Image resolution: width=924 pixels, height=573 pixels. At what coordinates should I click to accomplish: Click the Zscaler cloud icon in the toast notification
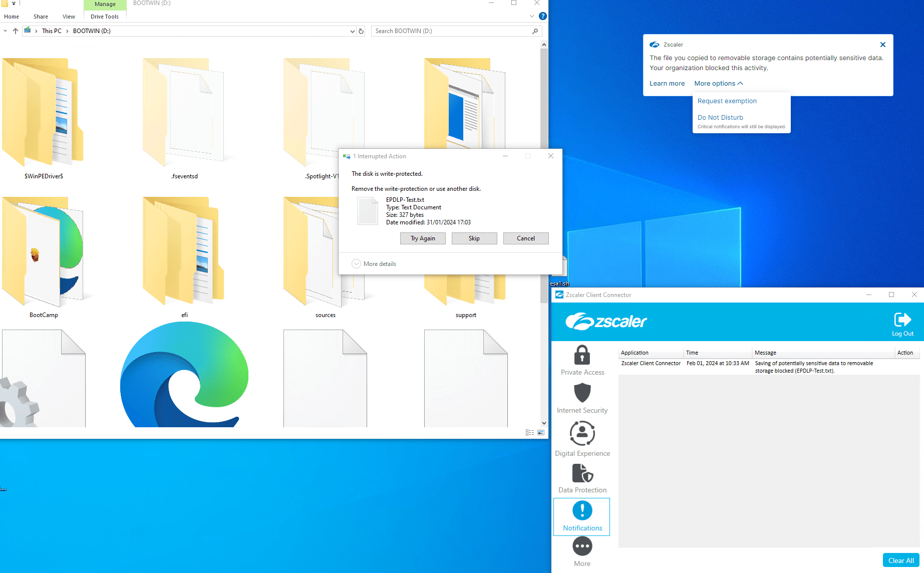pos(655,45)
